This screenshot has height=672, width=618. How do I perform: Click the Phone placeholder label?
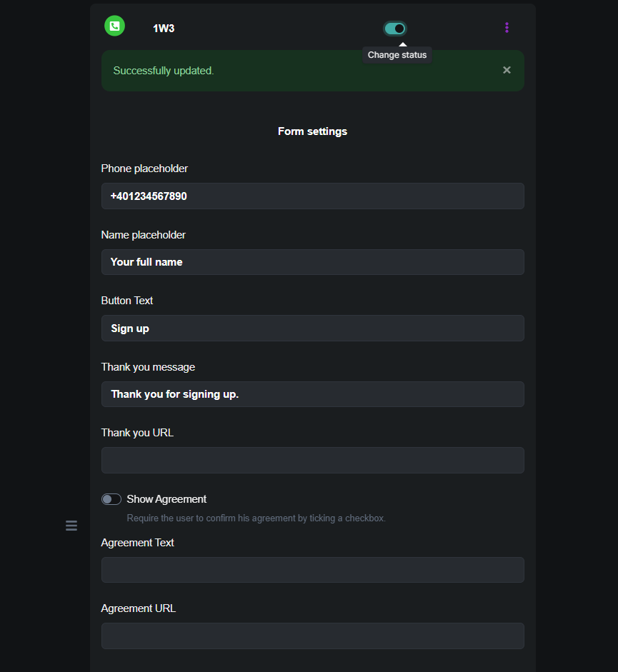click(x=144, y=169)
